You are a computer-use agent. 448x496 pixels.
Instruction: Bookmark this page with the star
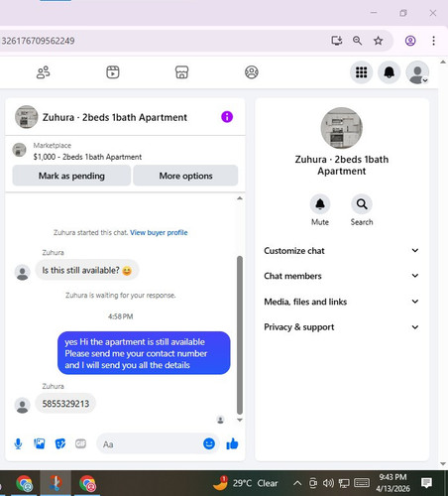click(378, 41)
